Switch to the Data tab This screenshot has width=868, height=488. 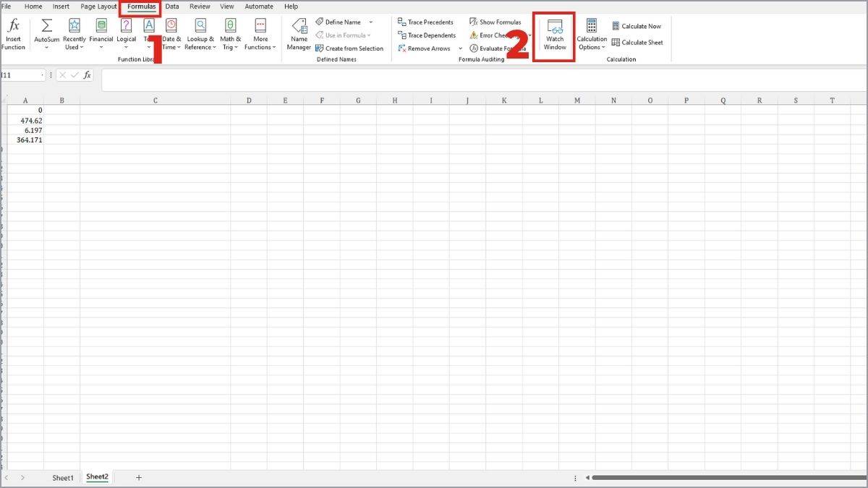point(172,7)
